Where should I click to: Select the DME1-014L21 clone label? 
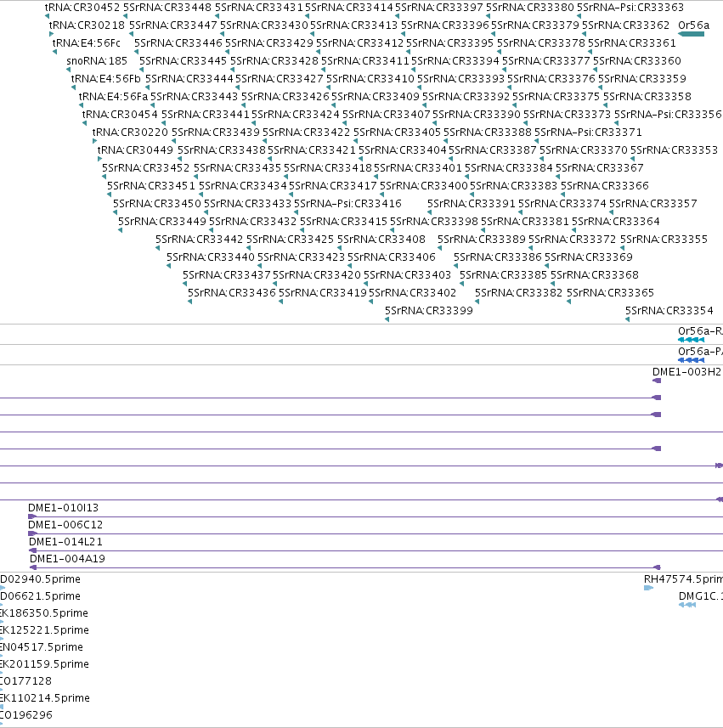(65, 542)
